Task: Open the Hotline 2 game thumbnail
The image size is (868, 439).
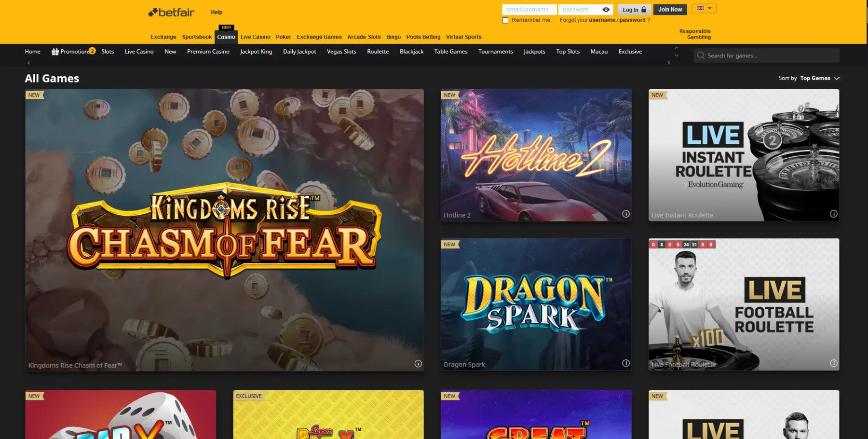Action: (536, 155)
